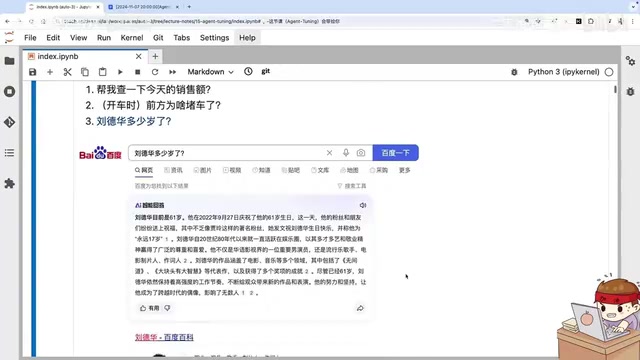Select the 图片 results tab
640x360 pixels.
203,170
